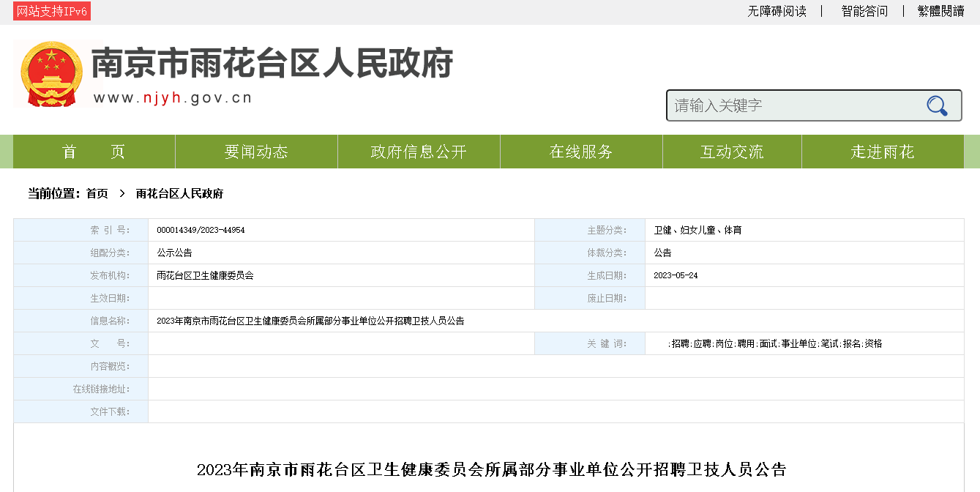Navigate to 走进雨花 section
Screen dimensions: 980x492
(x=882, y=152)
